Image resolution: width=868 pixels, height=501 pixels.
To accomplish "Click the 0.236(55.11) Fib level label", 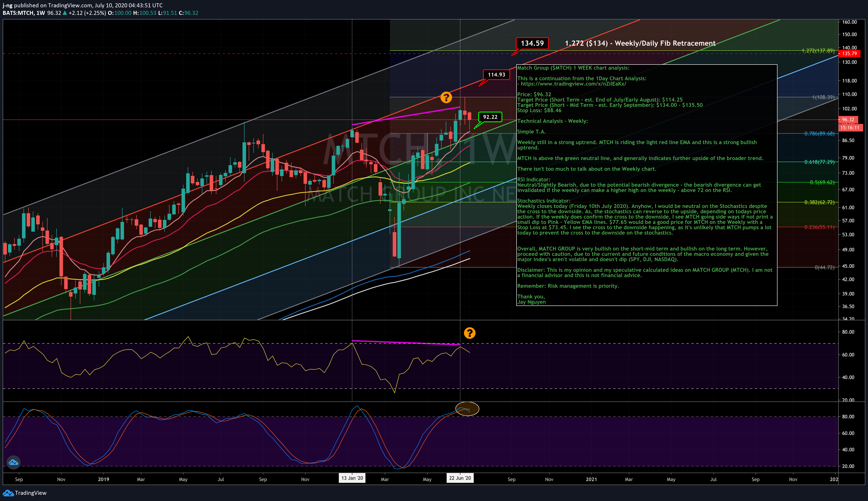I will tap(819, 227).
